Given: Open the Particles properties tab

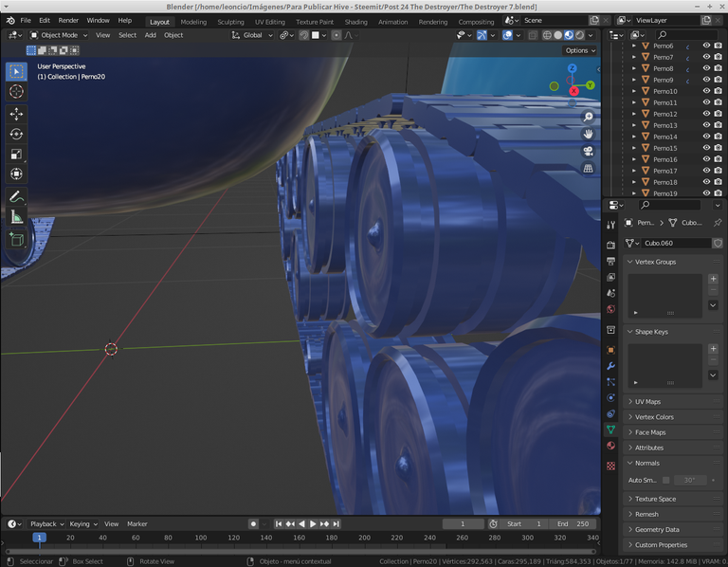Looking at the screenshot, I should [x=611, y=382].
